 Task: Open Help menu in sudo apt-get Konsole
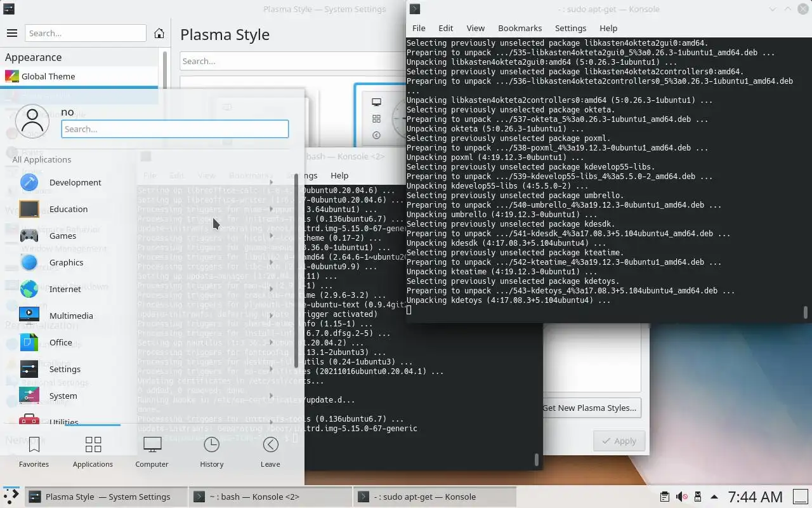(608, 28)
